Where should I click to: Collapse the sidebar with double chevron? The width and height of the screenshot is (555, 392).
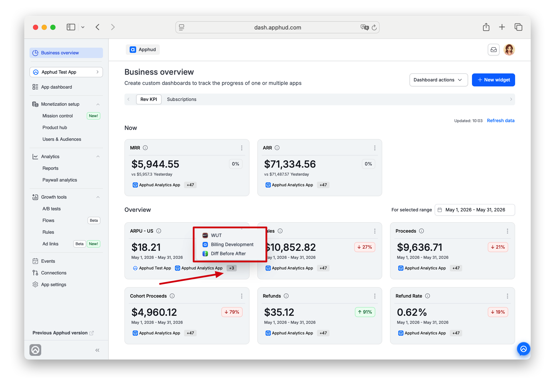point(97,350)
